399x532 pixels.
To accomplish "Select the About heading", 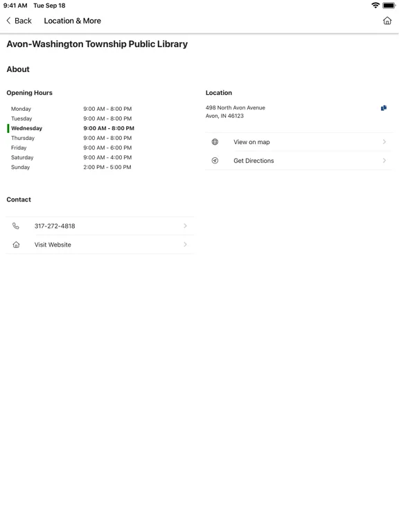I will tap(18, 69).
